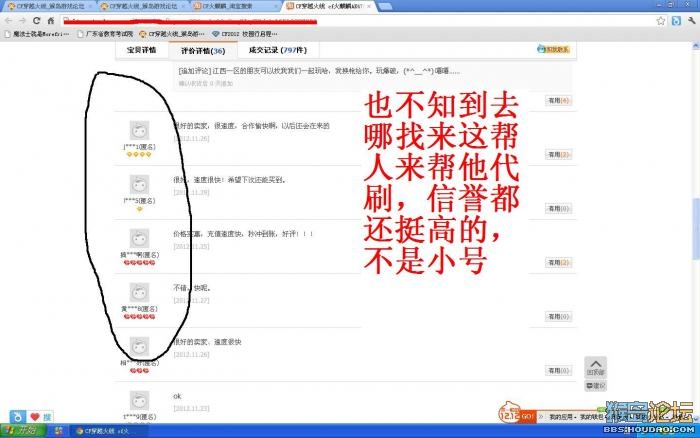Click the avatar of reviewer l***5
700x438 pixels.
click(139, 184)
